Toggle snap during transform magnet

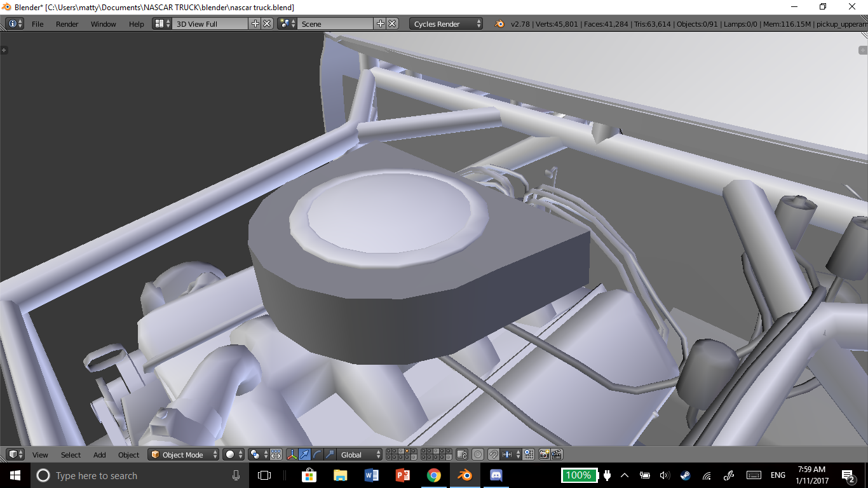[492, 454]
